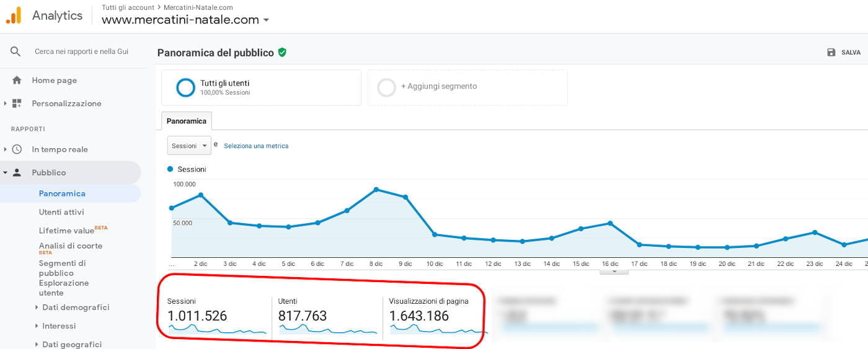The image size is (868, 349).
Task: Click the 8 dic data point on chart
Action: click(x=376, y=190)
